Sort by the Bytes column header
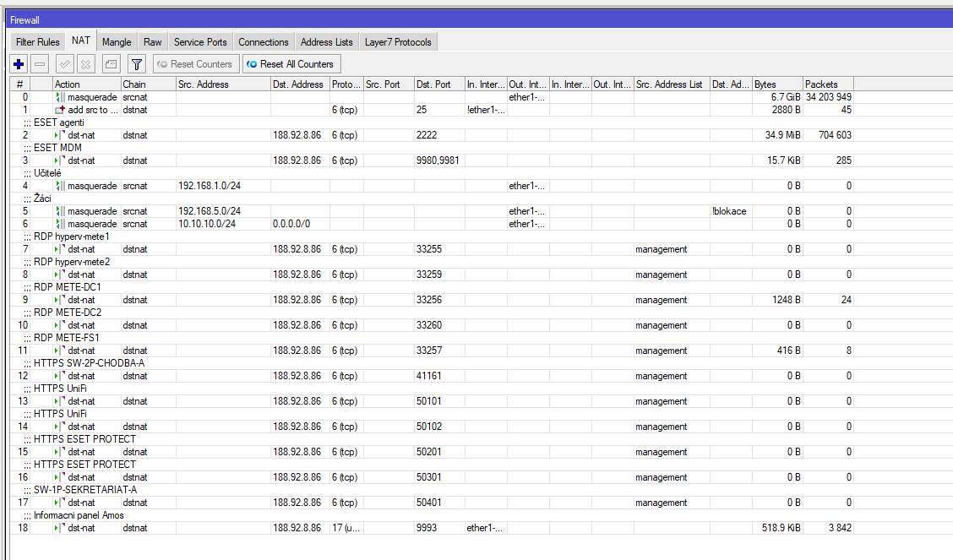This screenshot has height=560, width=953. [776, 84]
